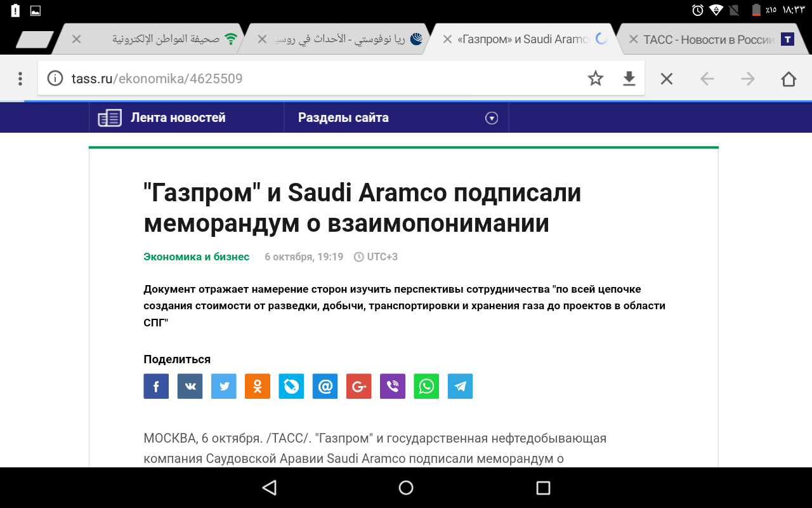This screenshot has width=812, height=508.
Task: Click the date 6 октября, 19:19
Action: click(x=304, y=257)
